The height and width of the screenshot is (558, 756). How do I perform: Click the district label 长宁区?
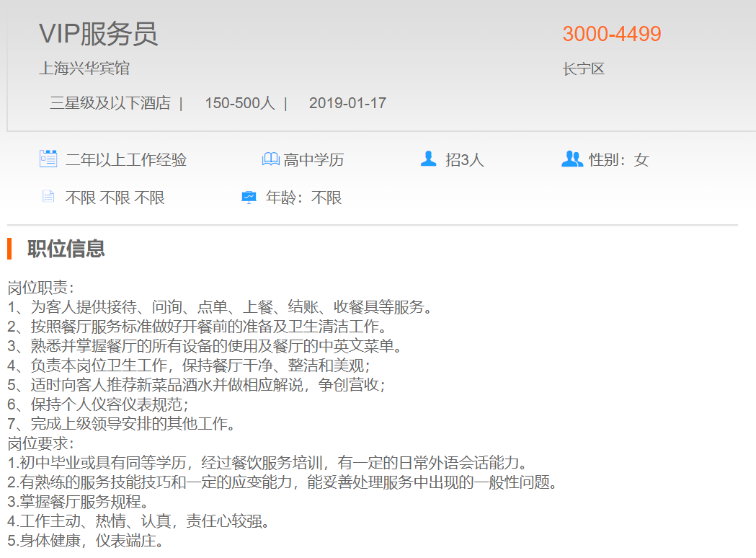point(585,68)
